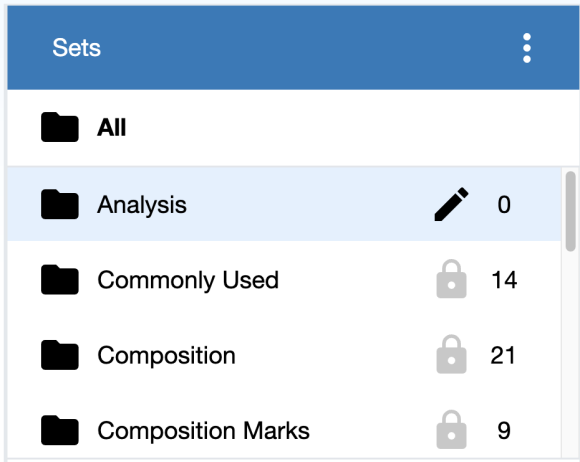Select the Analysis set
580x462 pixels.
pyautogui.click(x=284, y=204)
